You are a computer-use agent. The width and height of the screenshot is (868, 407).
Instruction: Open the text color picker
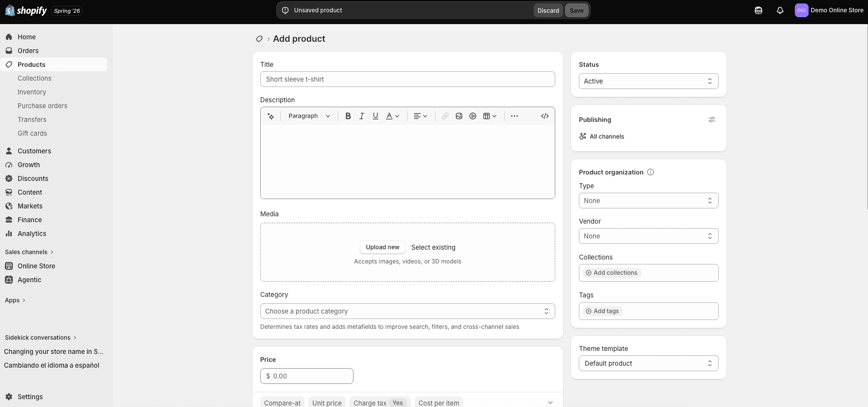[x=393, y=116]
